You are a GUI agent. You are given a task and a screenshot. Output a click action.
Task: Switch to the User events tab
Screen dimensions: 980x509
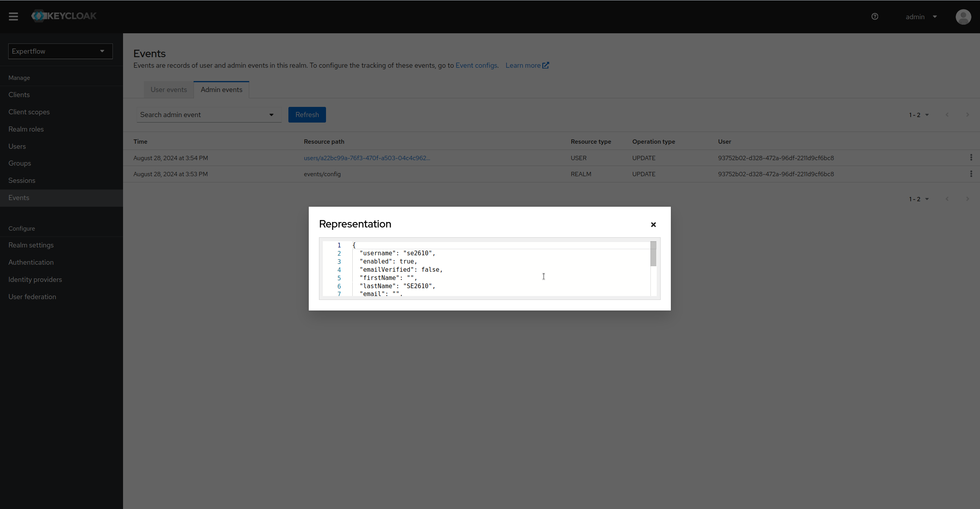(x=168, y=89)
